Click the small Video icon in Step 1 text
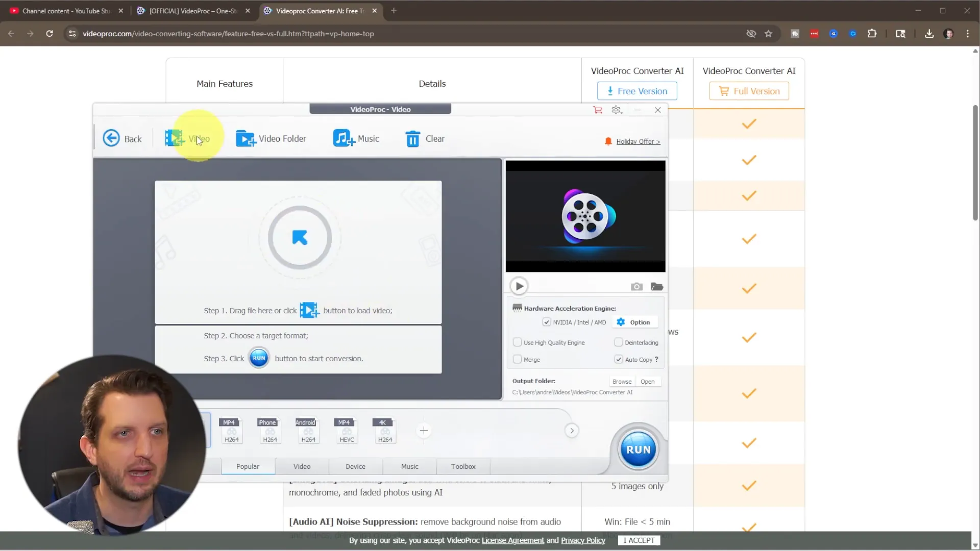980x551 pixels. pos(309,310)
